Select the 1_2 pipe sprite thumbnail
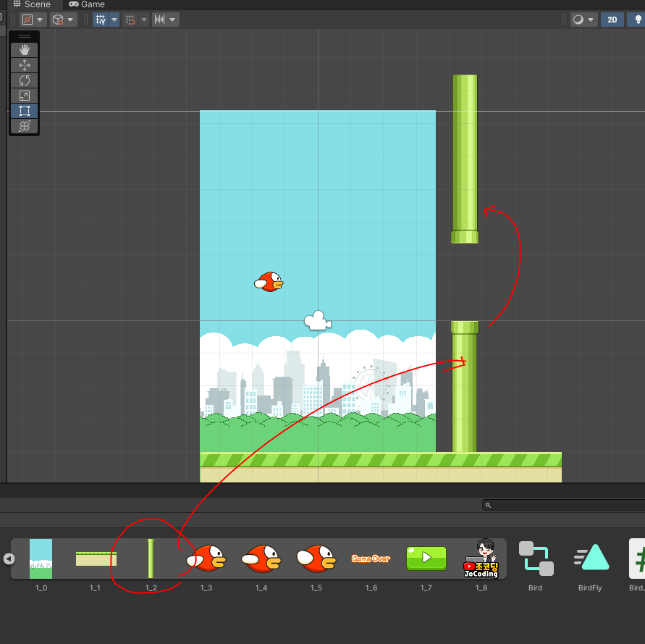645x644 pixels. pyautogui.click(x=151, y=559)
